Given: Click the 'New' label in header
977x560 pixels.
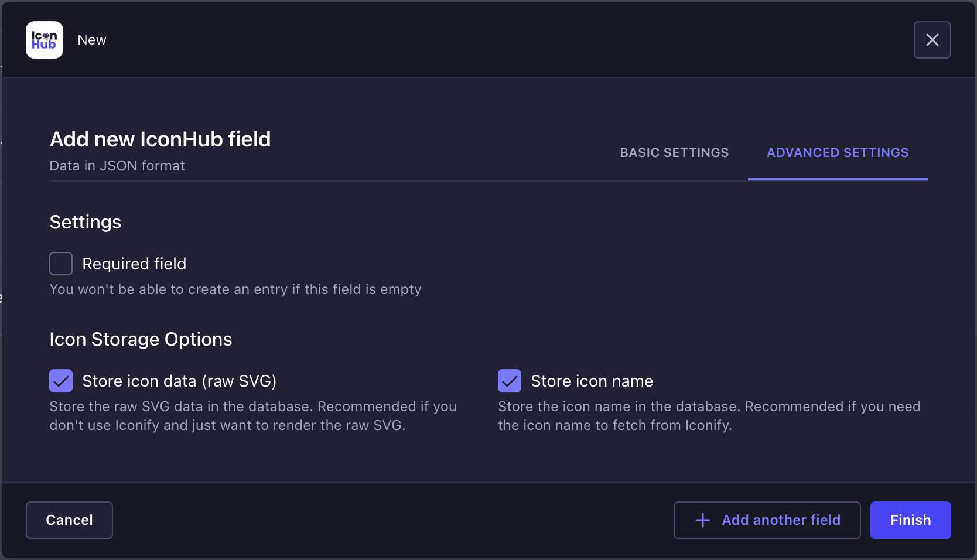Looking at the screenshot, I should [92, 40].
